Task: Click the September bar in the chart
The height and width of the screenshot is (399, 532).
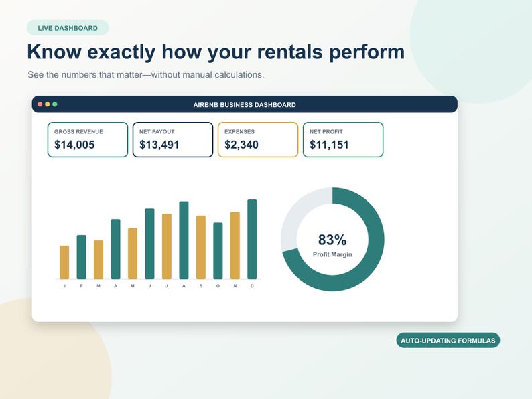Action: [201, 248]
